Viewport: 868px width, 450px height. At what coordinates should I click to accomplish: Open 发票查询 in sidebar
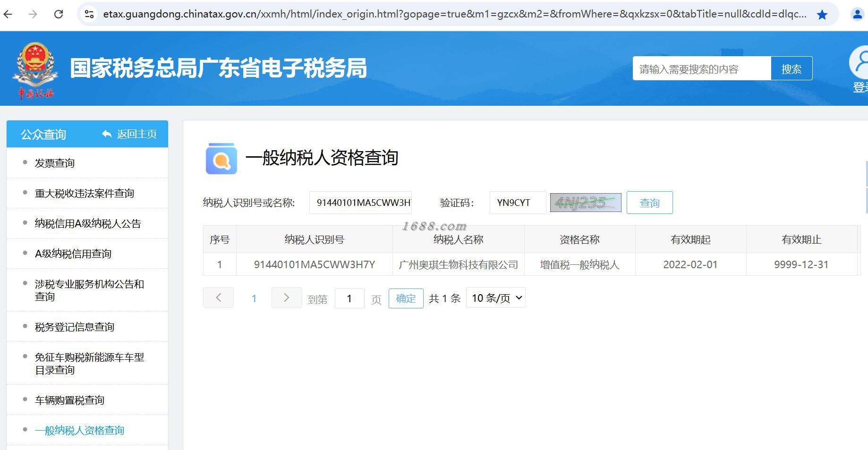[55, 163]
